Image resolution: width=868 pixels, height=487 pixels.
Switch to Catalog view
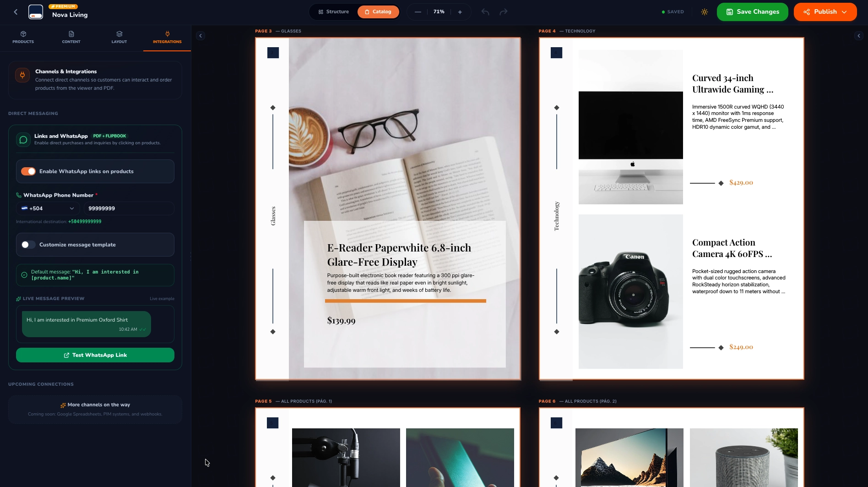(x=378, y=12)
